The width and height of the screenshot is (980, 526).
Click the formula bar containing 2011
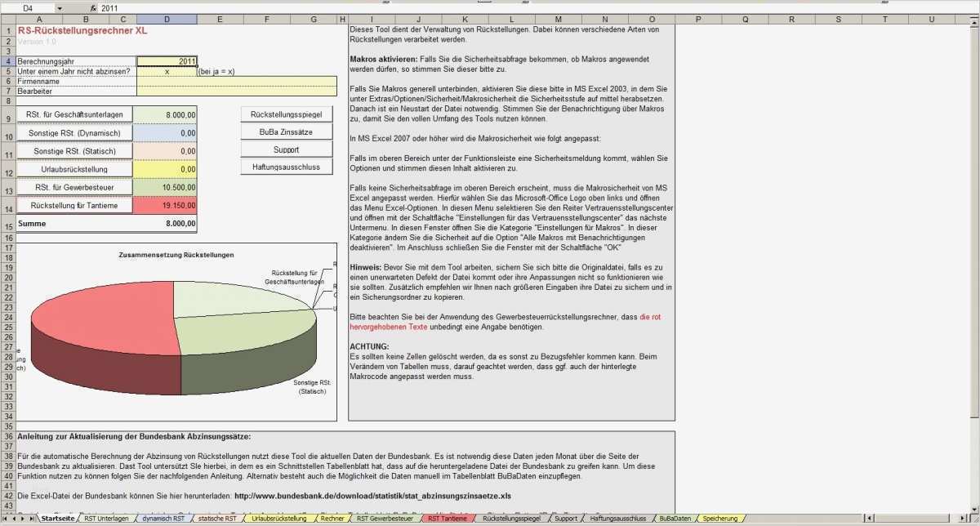539,7
